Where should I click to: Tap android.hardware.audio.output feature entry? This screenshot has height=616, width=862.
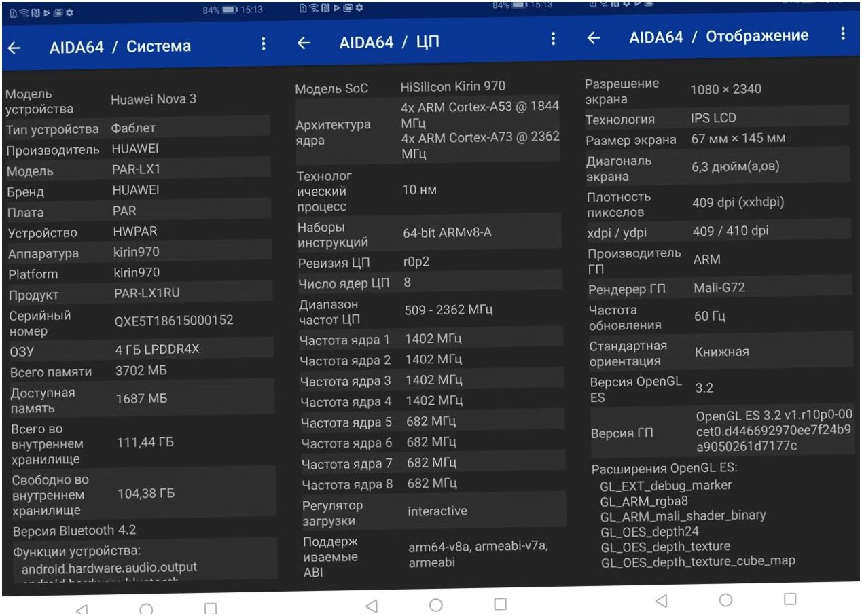click(109, 566)
